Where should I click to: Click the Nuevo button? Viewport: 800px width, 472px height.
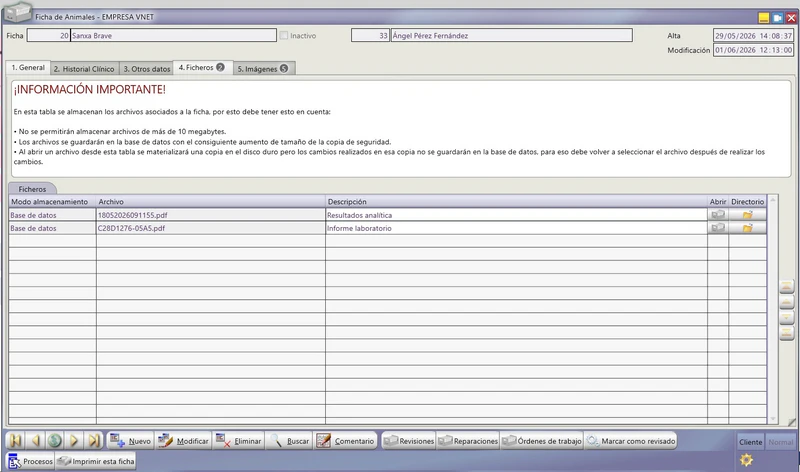click(131, 441)
